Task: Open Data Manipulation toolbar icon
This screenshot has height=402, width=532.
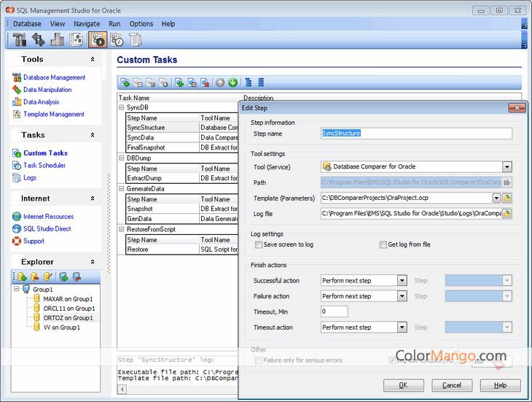Action: point(39,39)
